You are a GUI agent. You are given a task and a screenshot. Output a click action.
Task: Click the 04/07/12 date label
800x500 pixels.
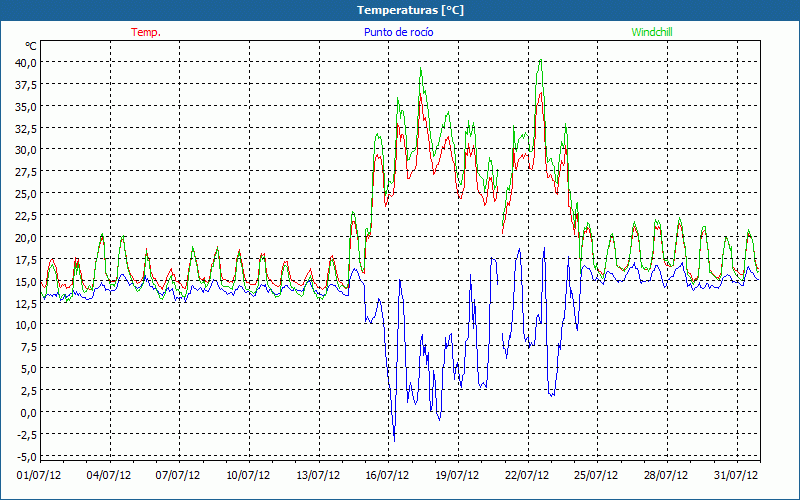coord(109,475)
